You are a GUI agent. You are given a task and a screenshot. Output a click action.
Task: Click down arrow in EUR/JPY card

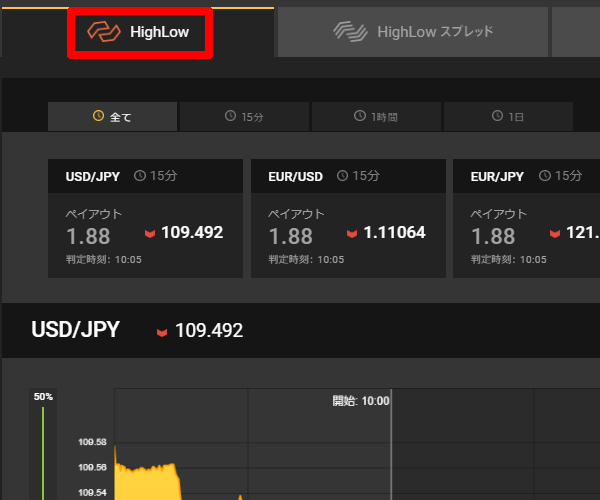[x=555, y=233]
